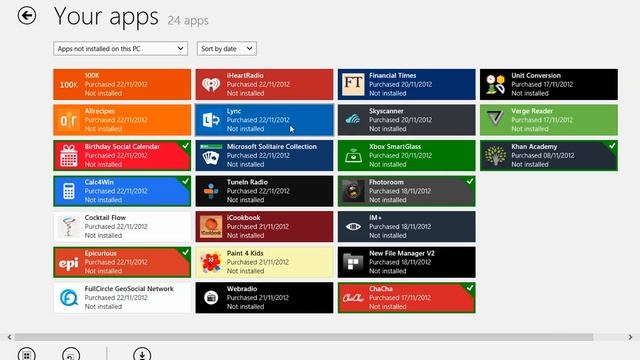Click the IM+ eye icon
Viewport: 640px width, 360px height.
coord(353,227)
